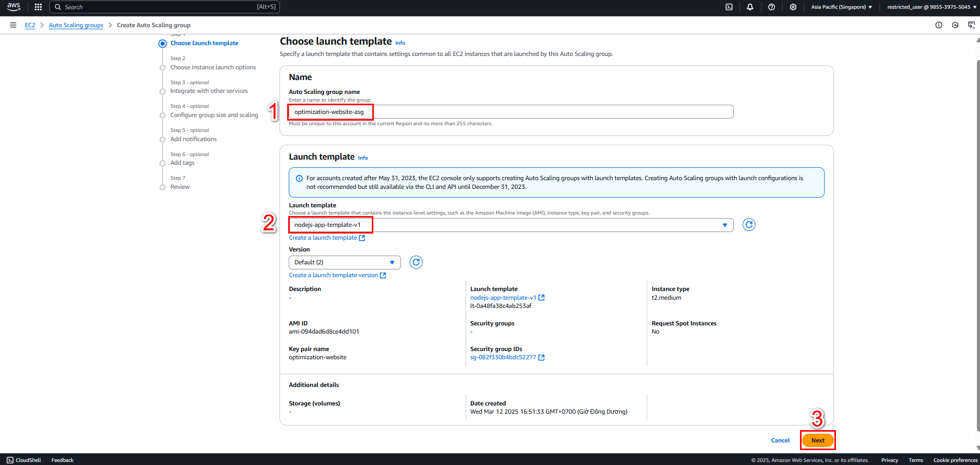Open the AWS services grid menu
Image resolution: width=980 pixels, height=465 pixels.
tap(38, 7)
